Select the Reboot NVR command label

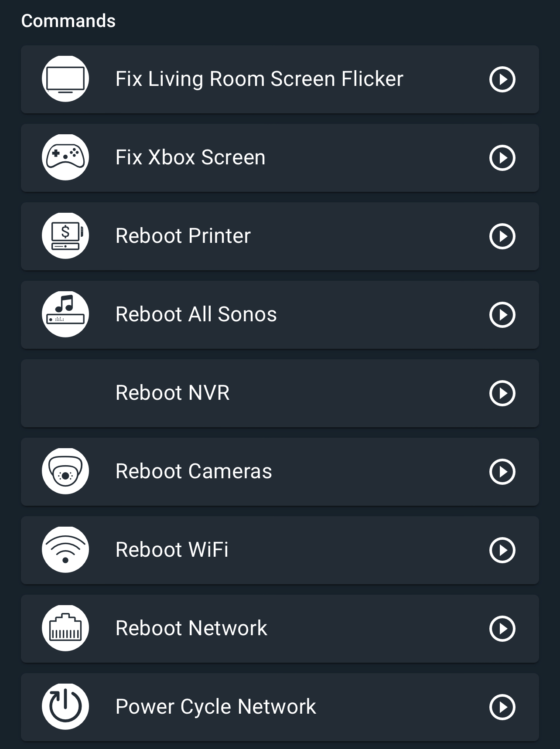[x=172, y=393]
